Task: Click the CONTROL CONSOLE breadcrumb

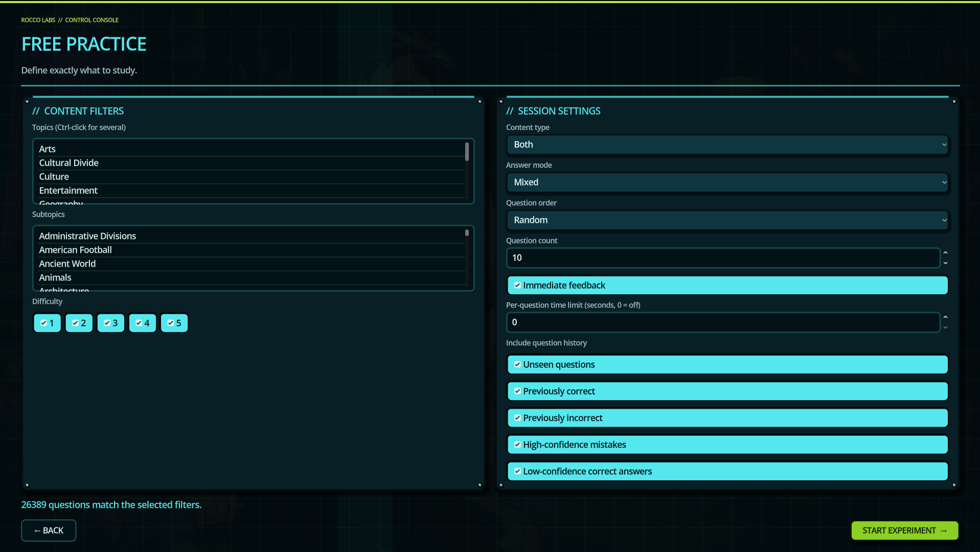Action: point(92,20)
